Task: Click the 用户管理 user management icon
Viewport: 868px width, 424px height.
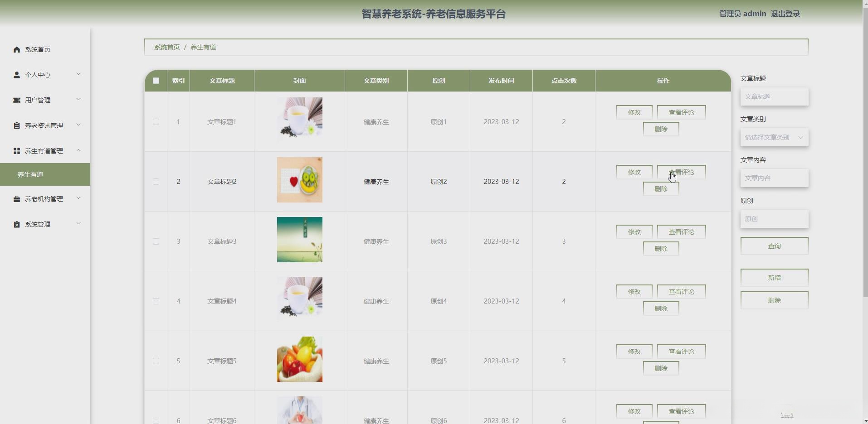Action: click(x=17, y=100)
